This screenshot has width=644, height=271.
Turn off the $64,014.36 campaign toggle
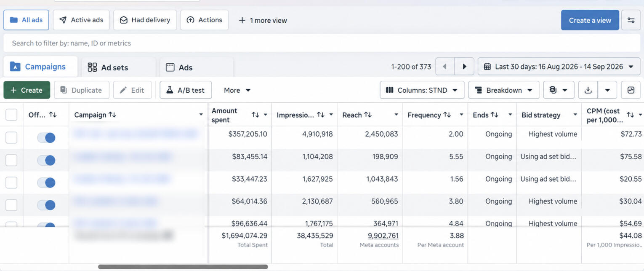(x=46, y=205)
